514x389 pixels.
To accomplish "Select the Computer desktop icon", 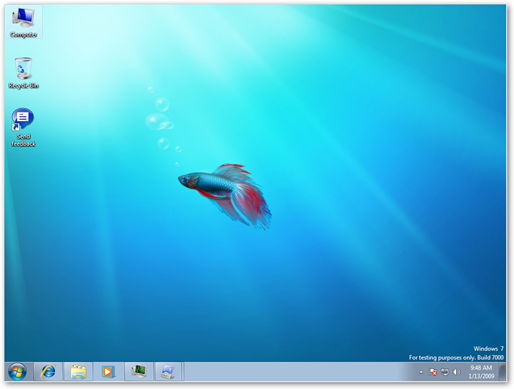I will [23, 22].
